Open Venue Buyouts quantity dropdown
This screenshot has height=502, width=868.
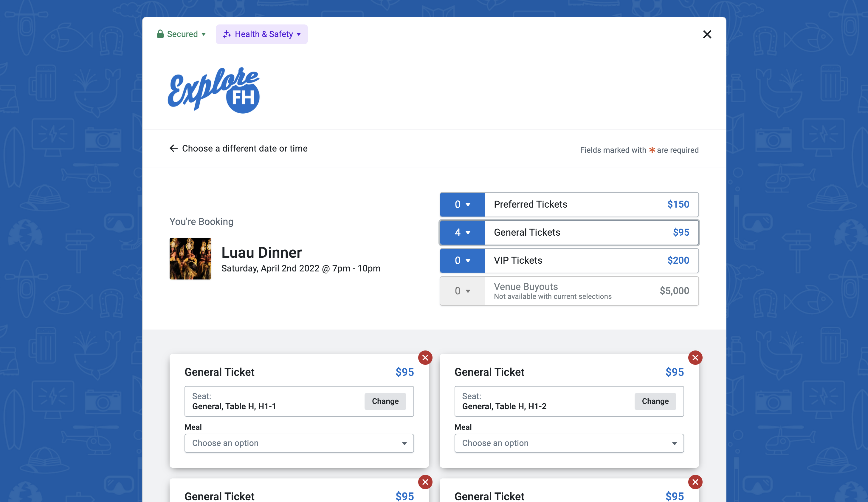[x=462, y=291]
